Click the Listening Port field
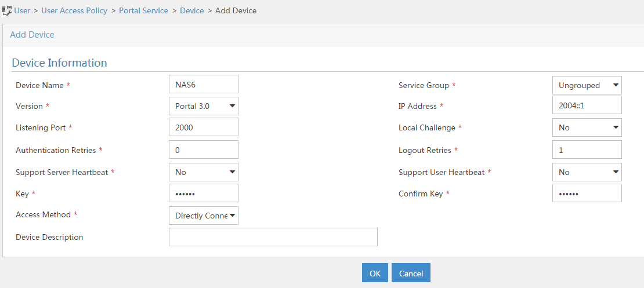Viewport: 644px width, 288px height. pos(204,127)
